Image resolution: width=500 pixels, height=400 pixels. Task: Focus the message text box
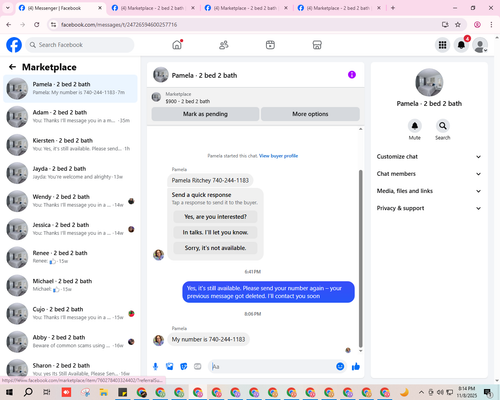[272, 367]
